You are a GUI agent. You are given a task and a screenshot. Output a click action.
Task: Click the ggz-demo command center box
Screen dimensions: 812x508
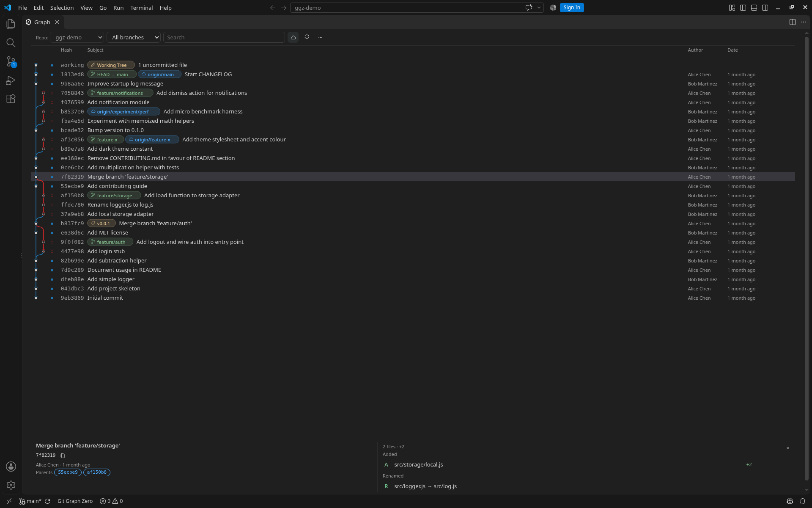click(406, 8)
